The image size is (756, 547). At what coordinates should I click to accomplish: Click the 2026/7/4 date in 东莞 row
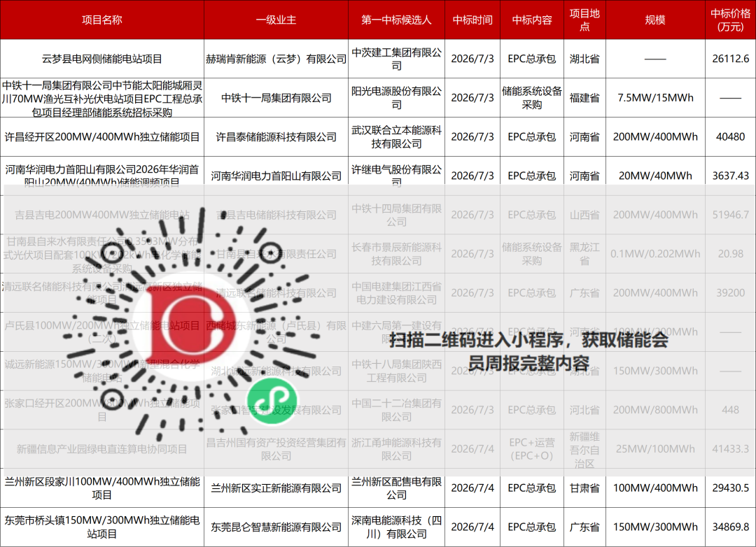coord(472,527)
